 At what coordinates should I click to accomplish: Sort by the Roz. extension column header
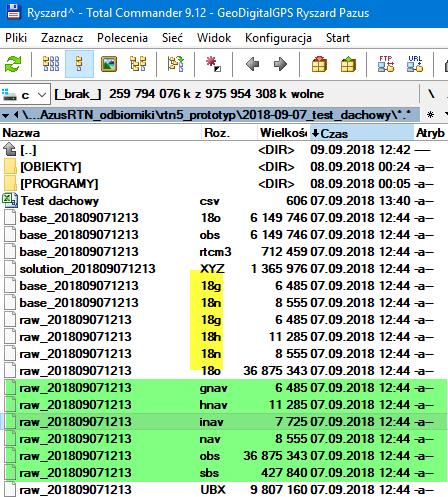point(229,133)
